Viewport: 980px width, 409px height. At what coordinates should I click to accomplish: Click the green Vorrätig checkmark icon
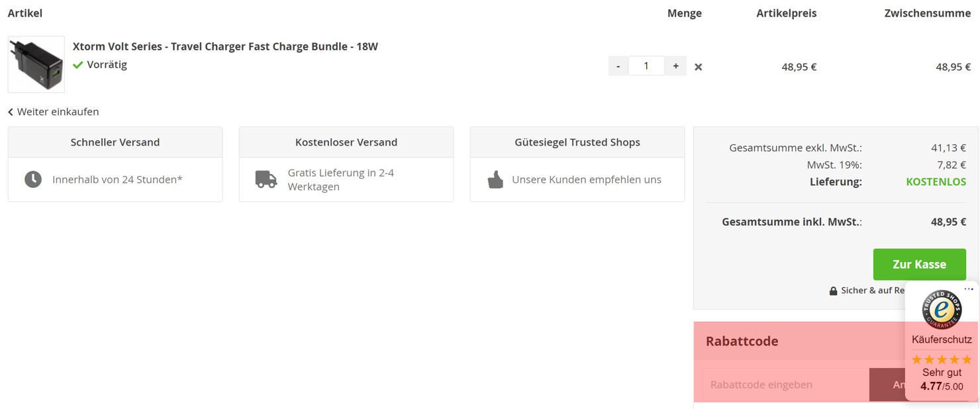78,65
